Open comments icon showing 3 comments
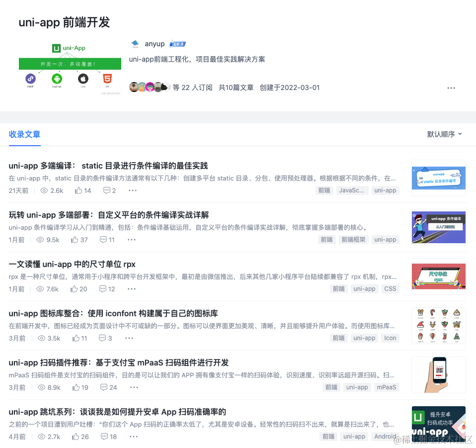This screenshot has height=448, width=476. tap(102, 338)
